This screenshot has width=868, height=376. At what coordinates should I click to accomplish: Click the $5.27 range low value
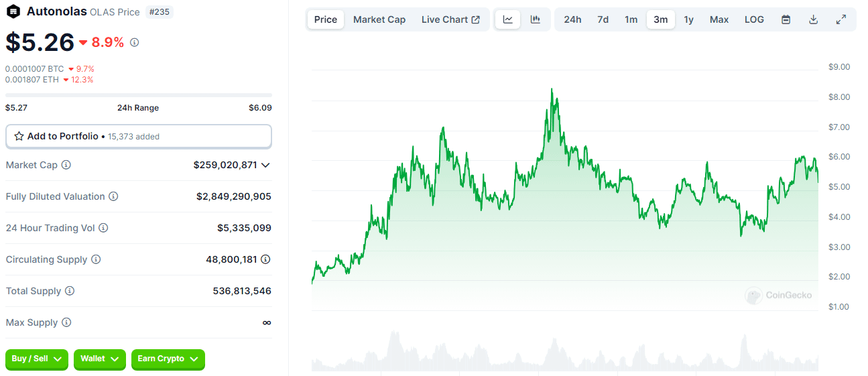pos(16,107)
